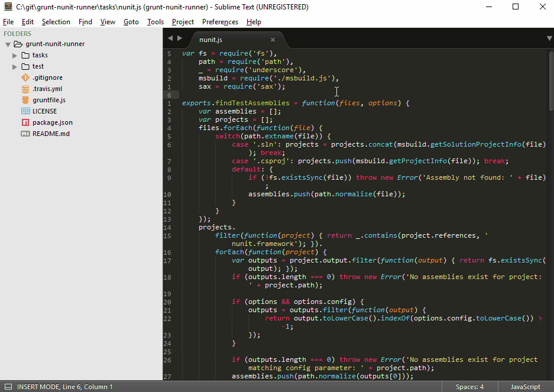Click the test folder icon

[25, 66]
